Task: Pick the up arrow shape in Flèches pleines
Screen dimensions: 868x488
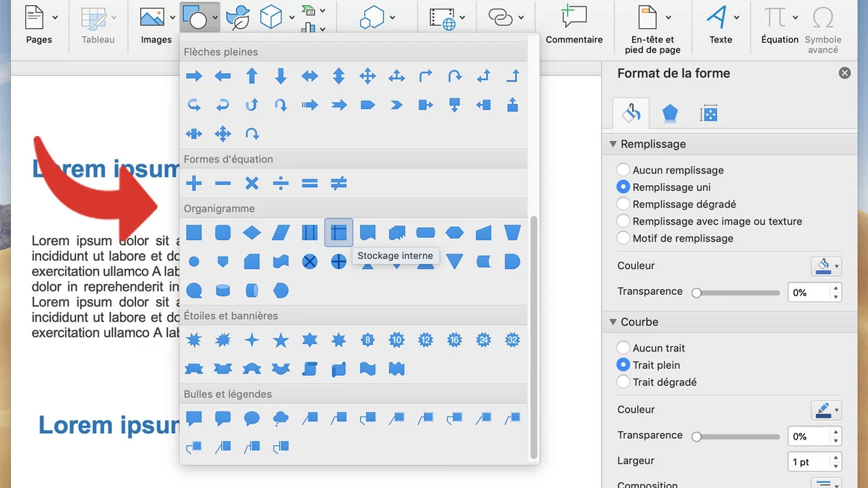Action: [x=252, y=76]
